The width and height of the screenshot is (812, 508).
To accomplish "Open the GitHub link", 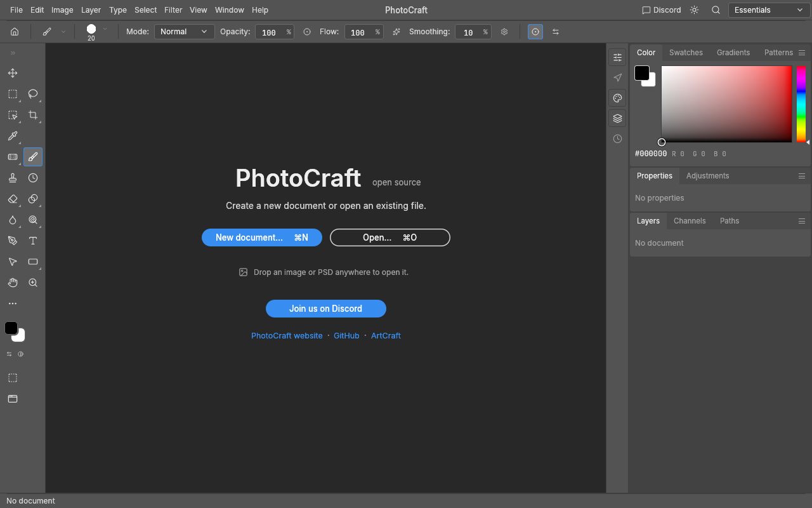I will tap(346, 335).
